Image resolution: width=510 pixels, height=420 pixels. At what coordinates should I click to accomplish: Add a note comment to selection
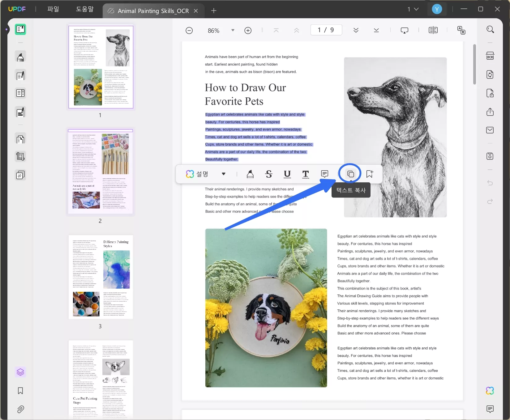click(x=324, y=174)
